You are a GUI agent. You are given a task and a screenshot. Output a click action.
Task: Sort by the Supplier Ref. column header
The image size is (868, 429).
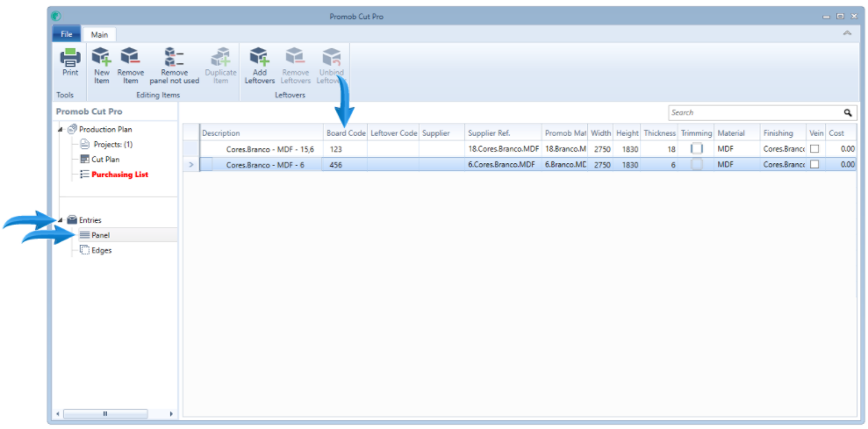(x=503, y=133)
